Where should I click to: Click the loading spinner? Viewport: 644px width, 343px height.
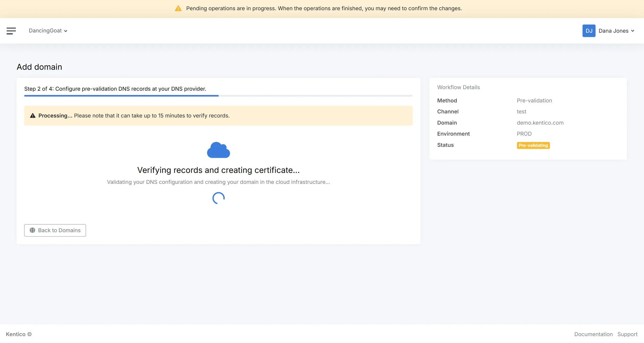click(218, 198)
